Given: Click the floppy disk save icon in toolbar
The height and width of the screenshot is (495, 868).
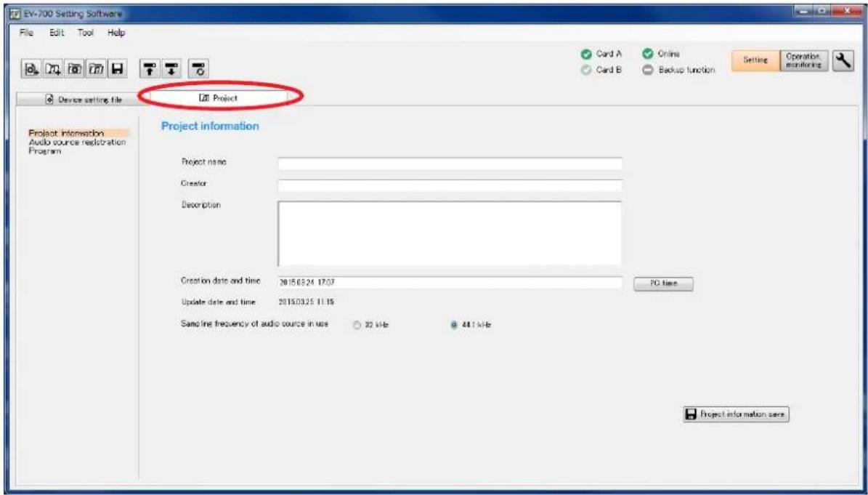Looking at the screenshot, I should [117, 68].
